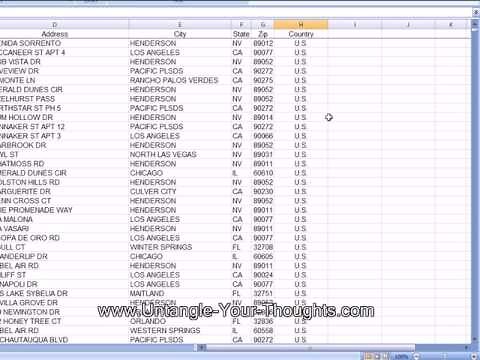
Task: Select the NAKER ST APT 12 cell
Action: coord(64,127)
